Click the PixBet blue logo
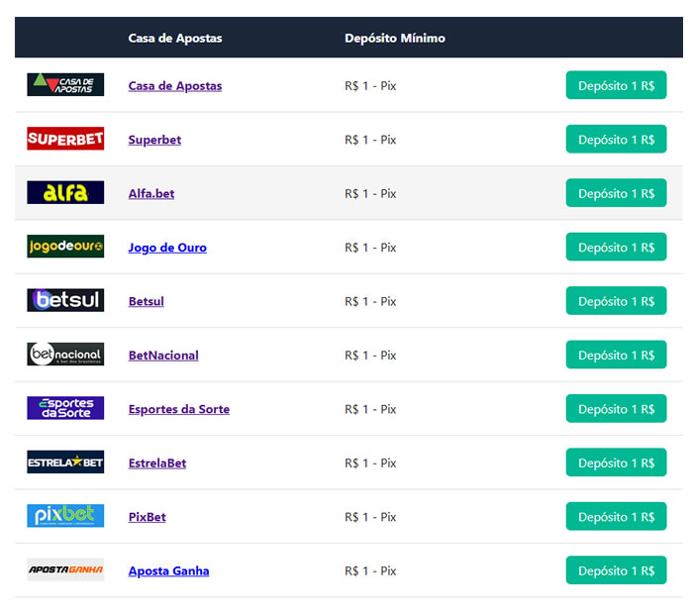 click(65, 516)
